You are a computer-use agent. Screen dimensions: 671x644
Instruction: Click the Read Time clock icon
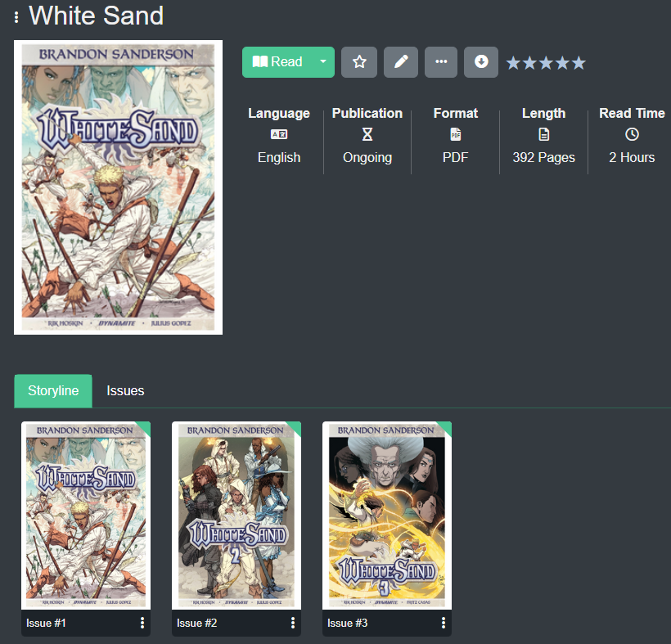pyautogui.click(x=632, y=134)
